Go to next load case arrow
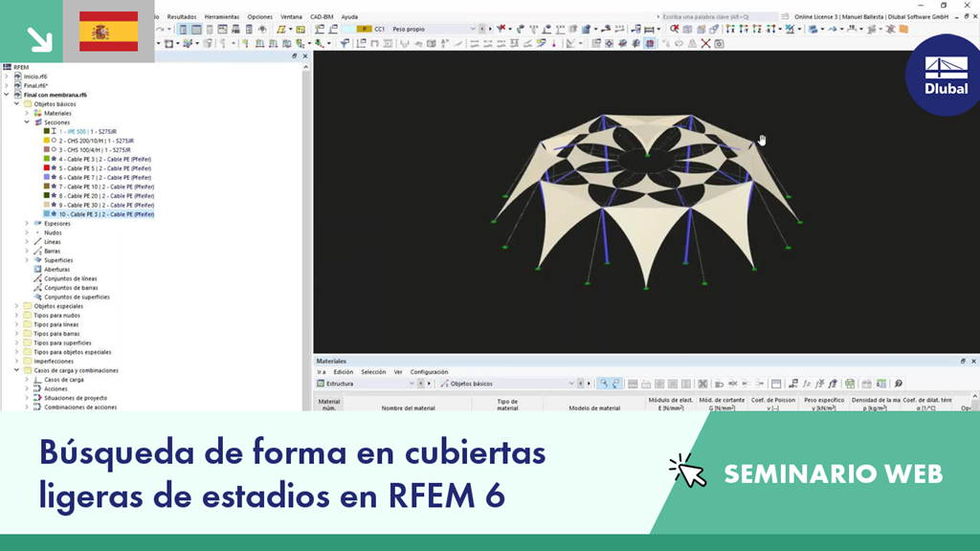The width and height of the screenshot is (980, 551). (490, 29)
